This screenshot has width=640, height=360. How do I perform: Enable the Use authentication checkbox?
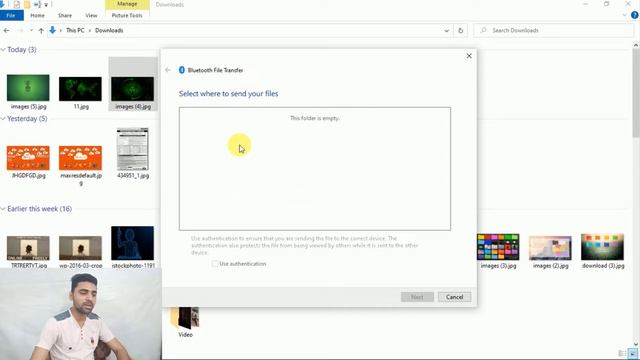pos(215,264)
